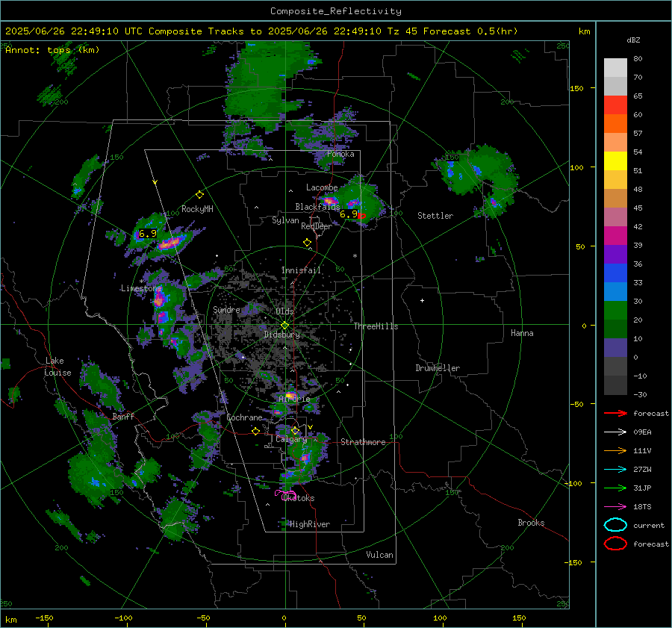672x628 pixels.
Task: Click the -150 tick label on horizontal axis
Action: pos(44,618)
